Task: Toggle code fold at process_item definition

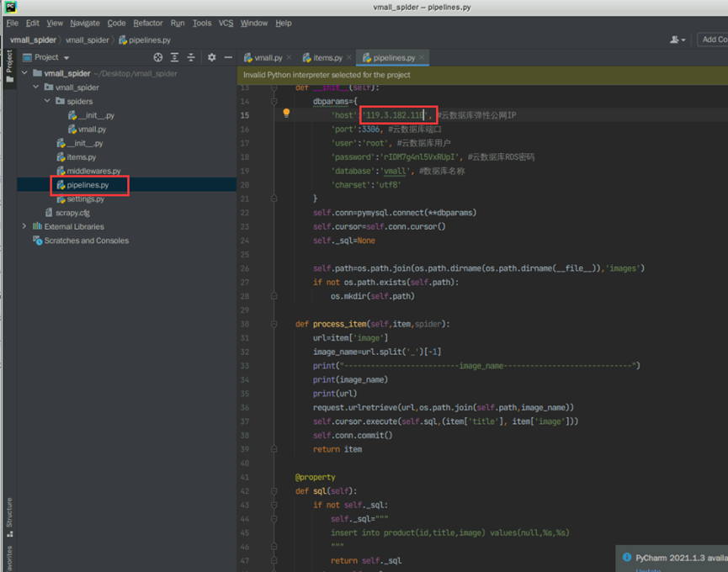Action: tap(274, 324)
